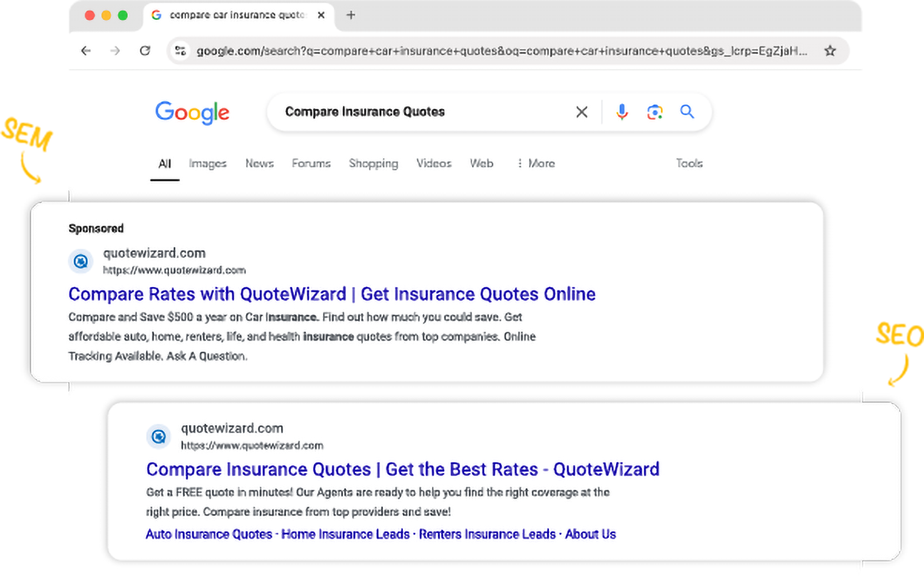Open the Tools options
The height and width of the screenshot is (582, 924).
click(689, 164)
